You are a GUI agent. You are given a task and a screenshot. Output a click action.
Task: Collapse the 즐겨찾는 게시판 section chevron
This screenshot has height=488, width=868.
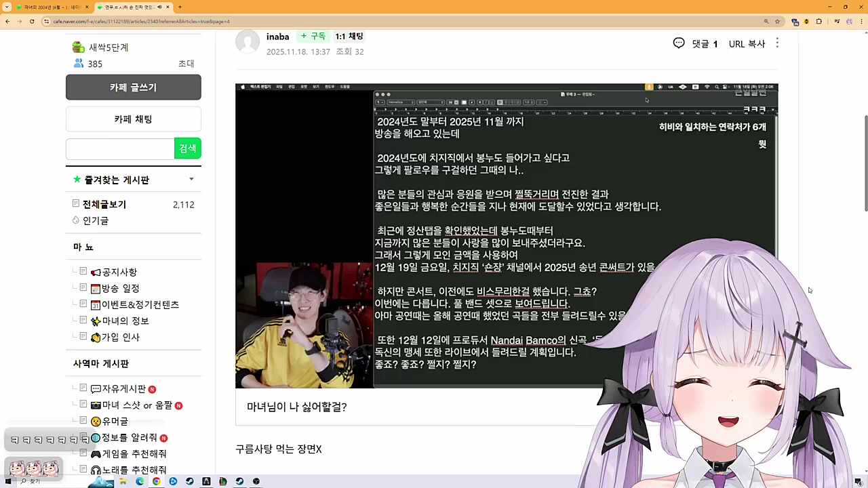(191, 179)
